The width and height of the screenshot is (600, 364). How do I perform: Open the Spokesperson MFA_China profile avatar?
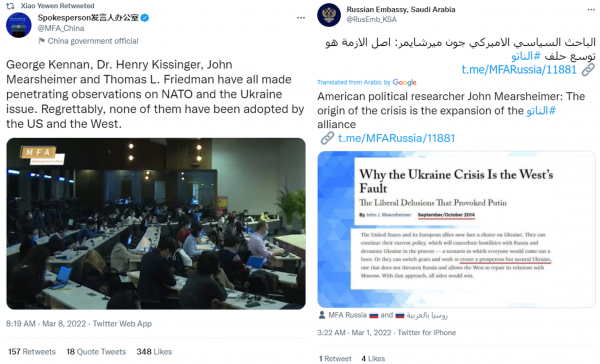(x=19, y=25)
